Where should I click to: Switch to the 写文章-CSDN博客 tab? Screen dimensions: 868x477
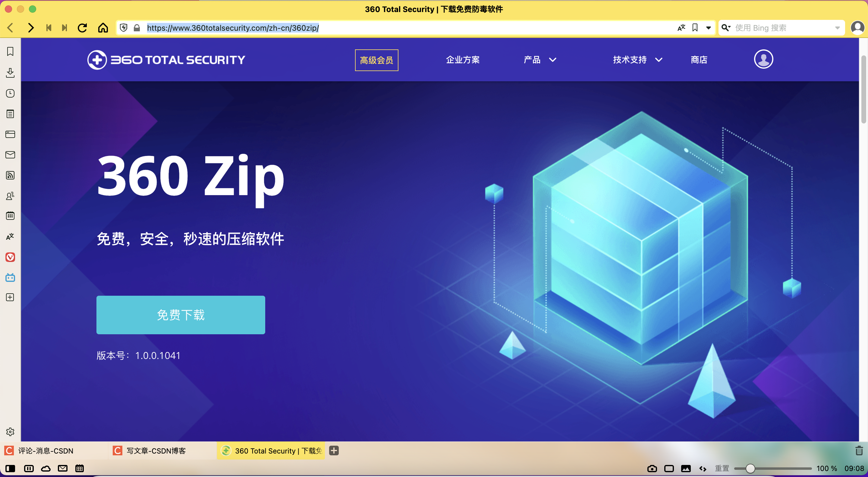click(162, 450)
